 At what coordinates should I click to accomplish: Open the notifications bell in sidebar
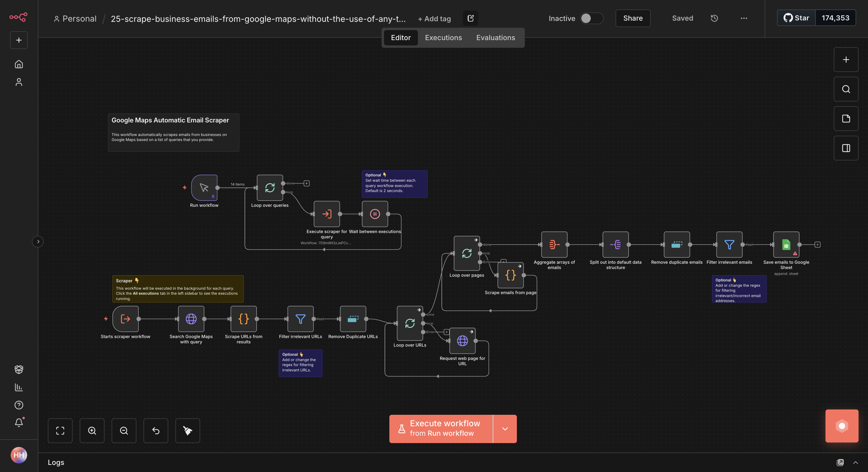click(x=19, y=422)
